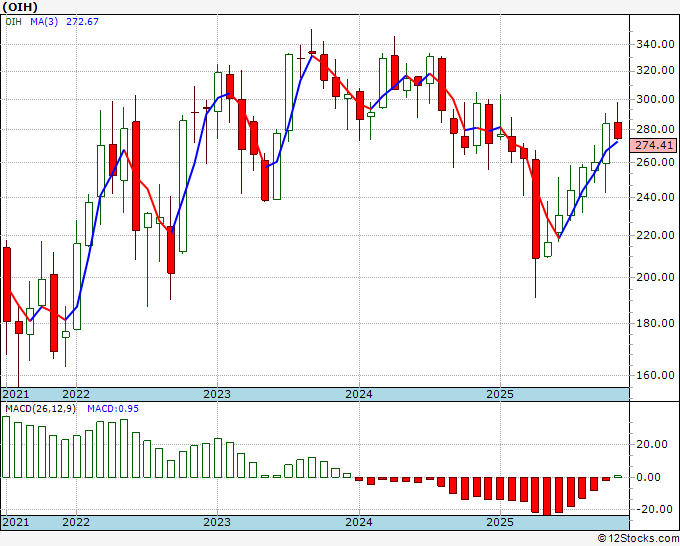Viewport: 680px width, 546px height.
Task: Click the -20.00 MACD axis label
Action: coord(655,510)
